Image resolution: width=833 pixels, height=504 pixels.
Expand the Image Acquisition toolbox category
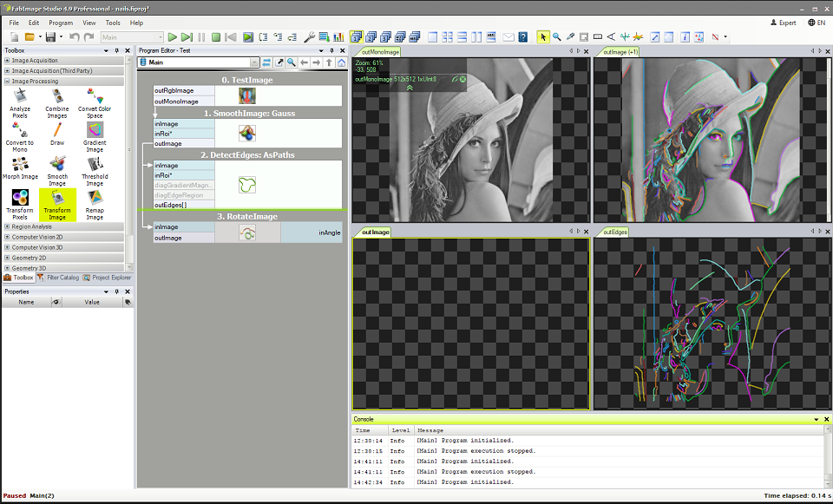pos(7,61)
